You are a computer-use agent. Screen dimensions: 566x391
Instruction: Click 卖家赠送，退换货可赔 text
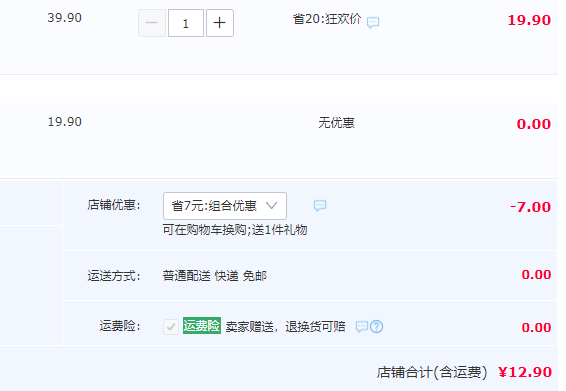click(x=286, y=327)
